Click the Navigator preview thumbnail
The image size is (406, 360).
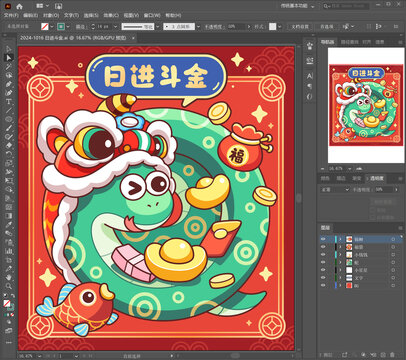[x=366, y=105]
